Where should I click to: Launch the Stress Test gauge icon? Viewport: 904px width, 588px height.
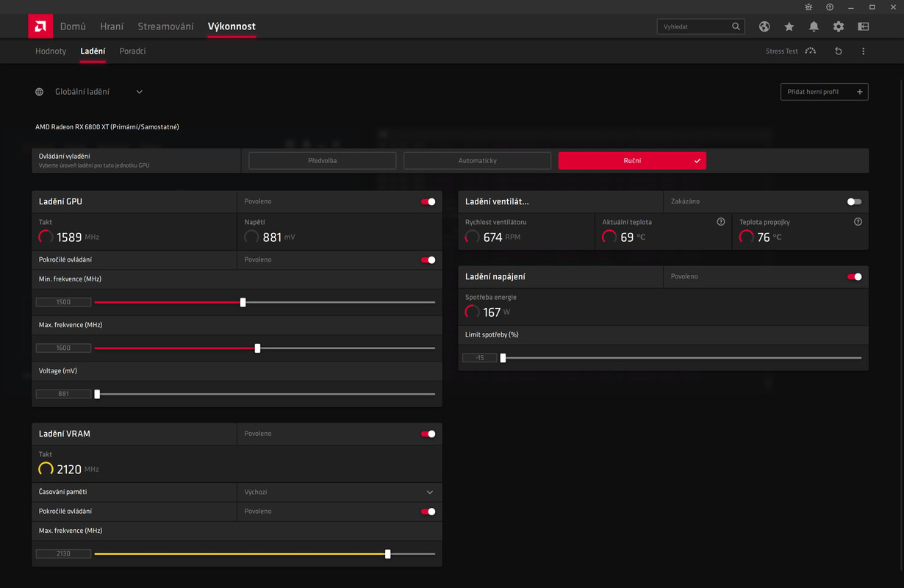[x=811, y=51]
